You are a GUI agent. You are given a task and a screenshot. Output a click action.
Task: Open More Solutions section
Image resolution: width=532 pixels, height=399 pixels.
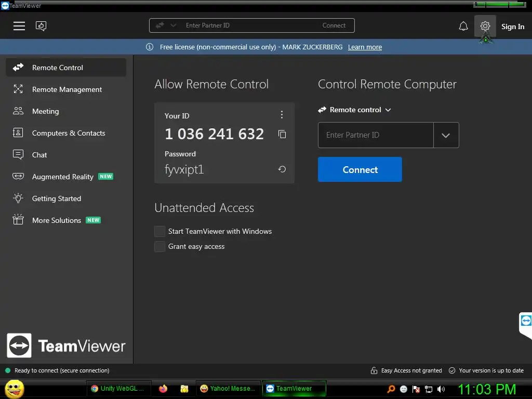pyautogui.click(x=66, y=220)
